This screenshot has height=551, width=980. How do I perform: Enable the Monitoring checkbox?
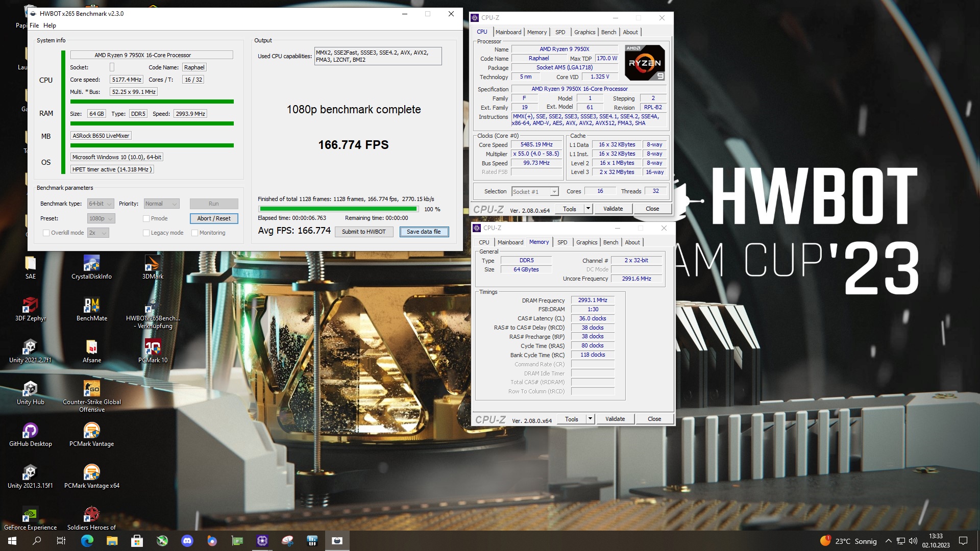[x=194, y=233]
